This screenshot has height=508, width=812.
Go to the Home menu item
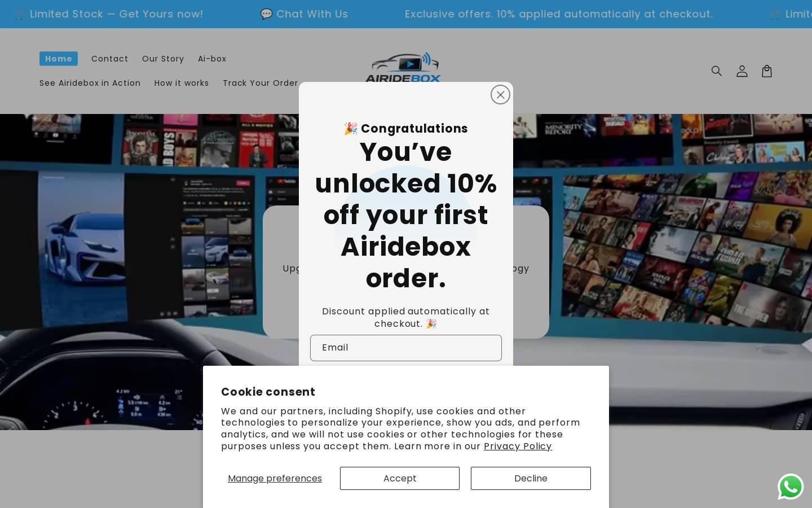coord(59,59)
